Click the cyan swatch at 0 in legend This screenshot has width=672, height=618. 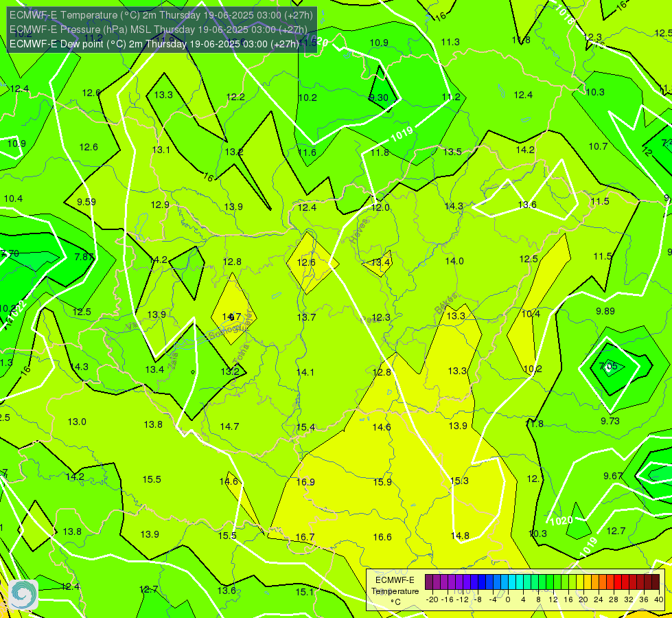point(511,582)
